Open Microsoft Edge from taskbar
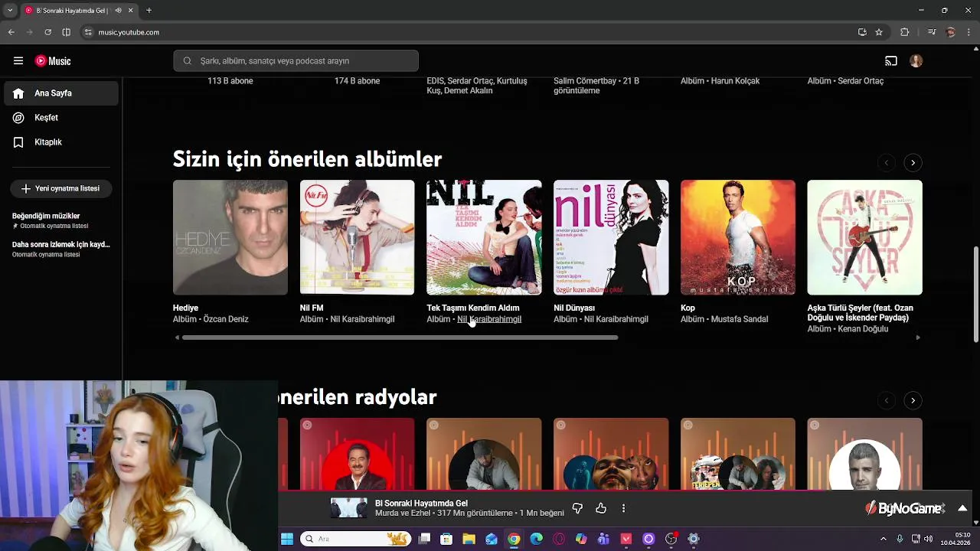Image resolution: width=980 pixels, height=551 pixels. pos(536,539)
